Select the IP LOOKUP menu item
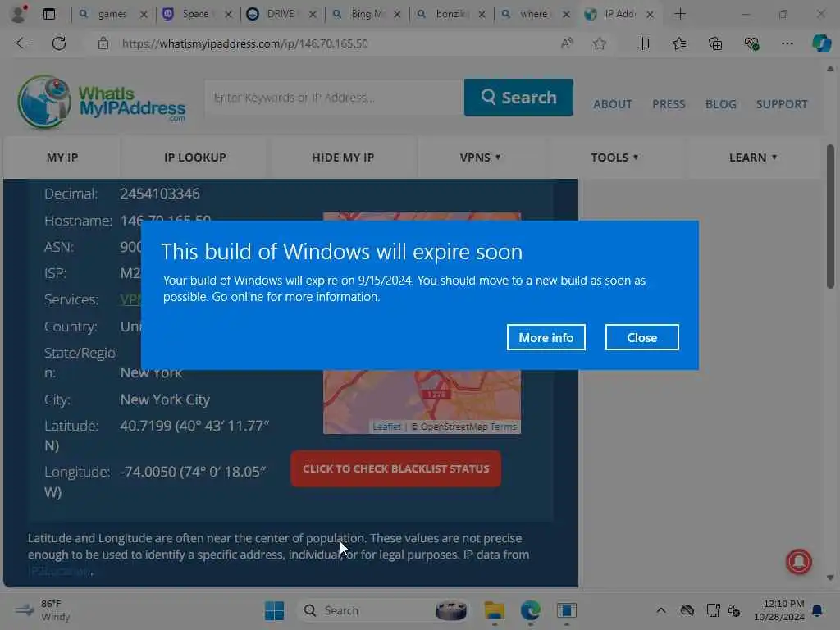The height and width of the screenshot is (630, 840). click(x=195, y=157)
